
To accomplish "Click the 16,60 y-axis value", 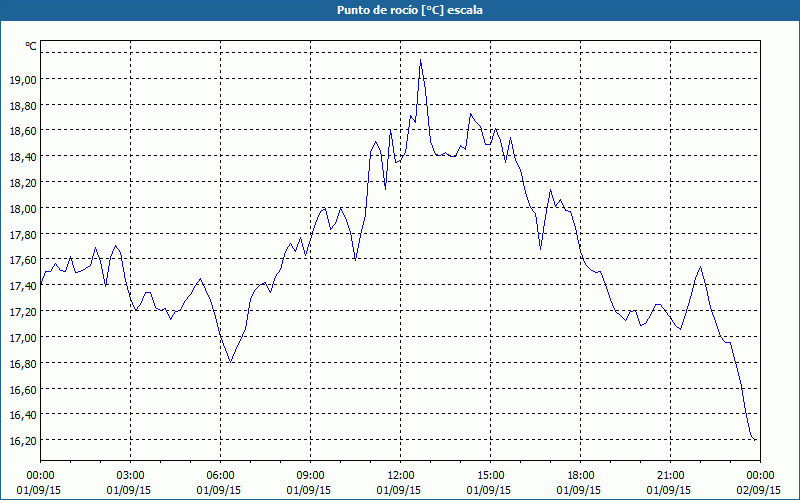I will point(23,389).
